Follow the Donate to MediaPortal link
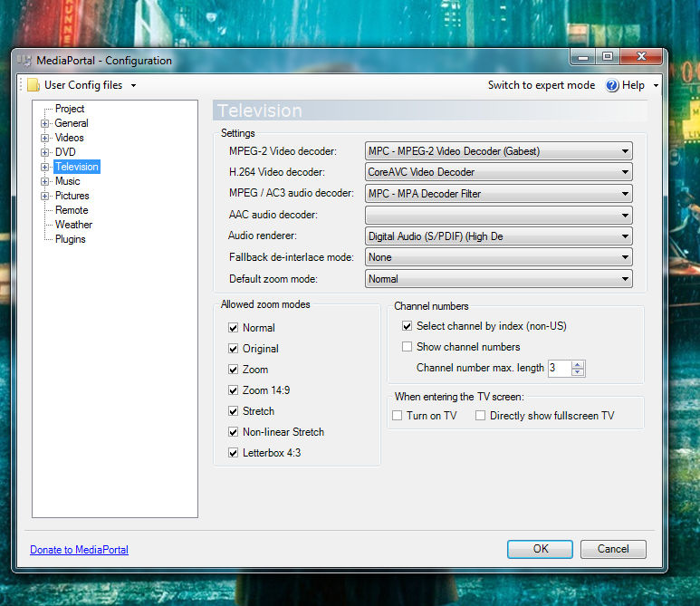This screenshot has height=606, width=700. [79, 550]
